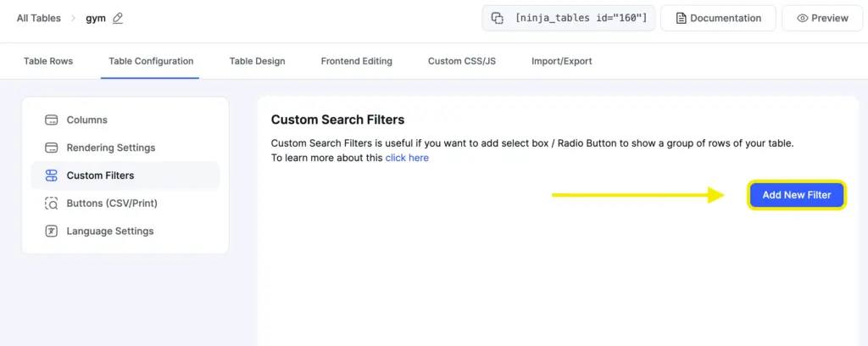Follow the 'click here' link
This screenshot has height=346, width=868.
[x=407, y=158]
